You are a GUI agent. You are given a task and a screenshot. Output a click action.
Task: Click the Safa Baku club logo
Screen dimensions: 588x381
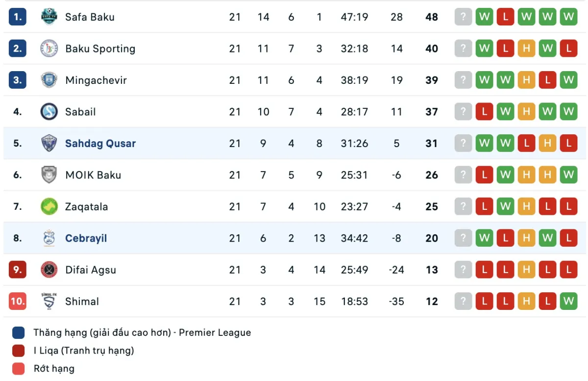49,17
